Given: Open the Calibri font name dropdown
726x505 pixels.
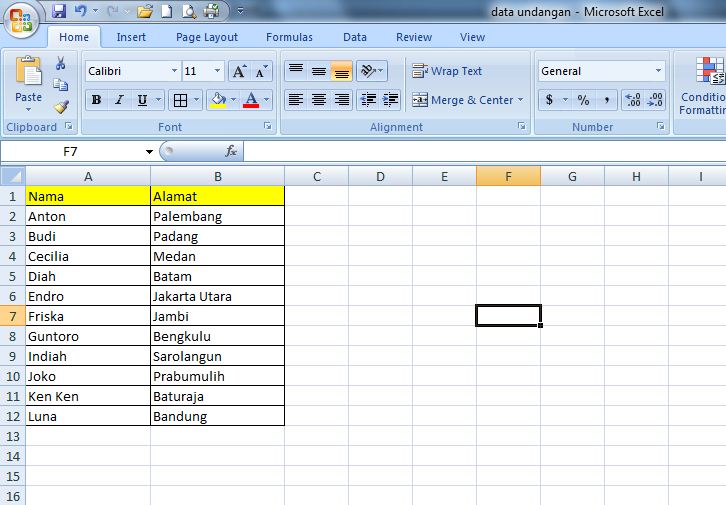Looking at the screenshot, I should coord(175,71).
